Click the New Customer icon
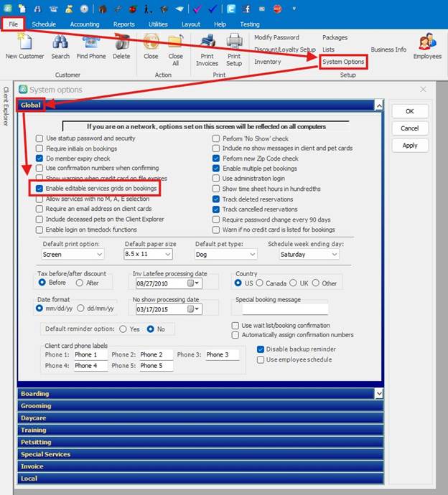 24,43
